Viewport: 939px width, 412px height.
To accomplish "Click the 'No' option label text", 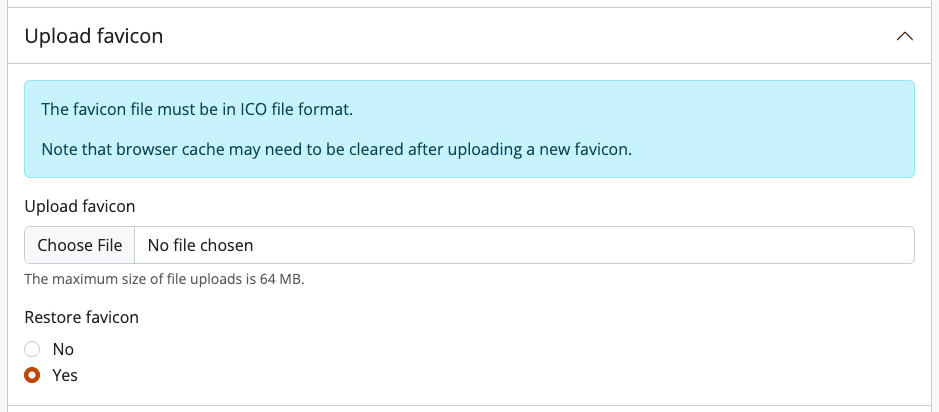I will (63, 349).
